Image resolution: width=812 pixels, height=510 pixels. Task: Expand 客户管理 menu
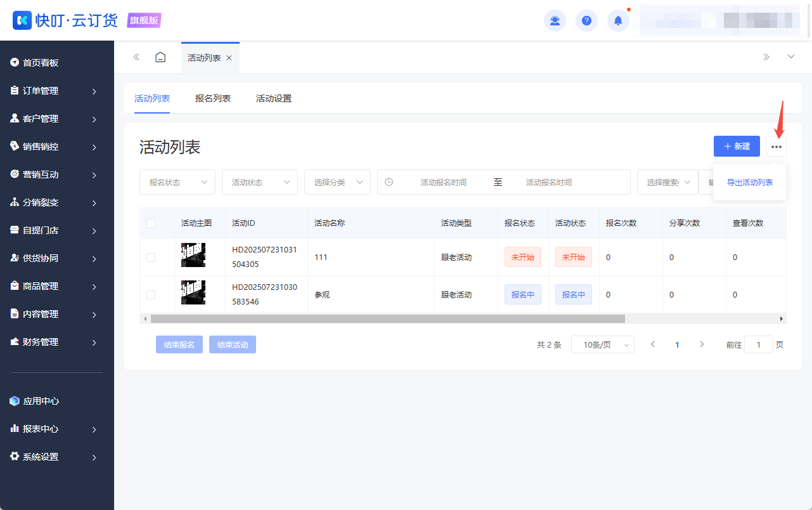(57, 119)
